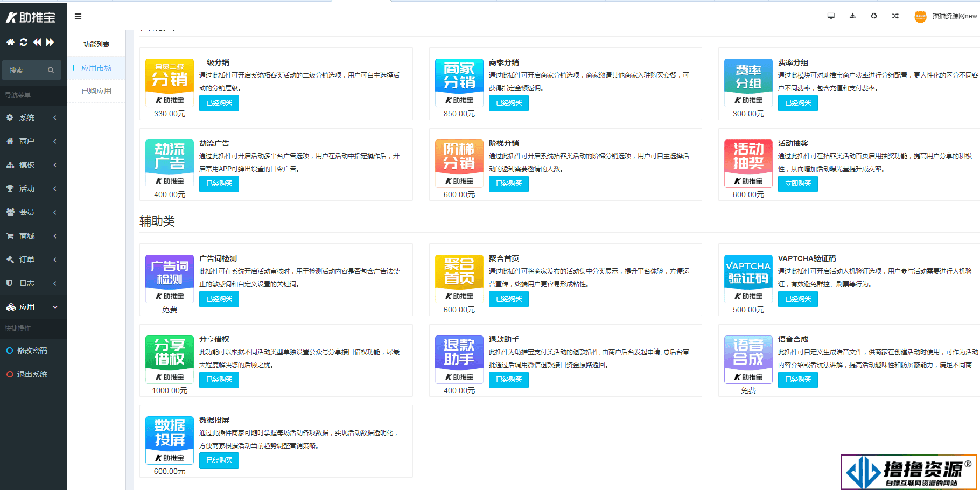
Task: Open the 劫流广告 plugin icon
Action: (170, 163)
